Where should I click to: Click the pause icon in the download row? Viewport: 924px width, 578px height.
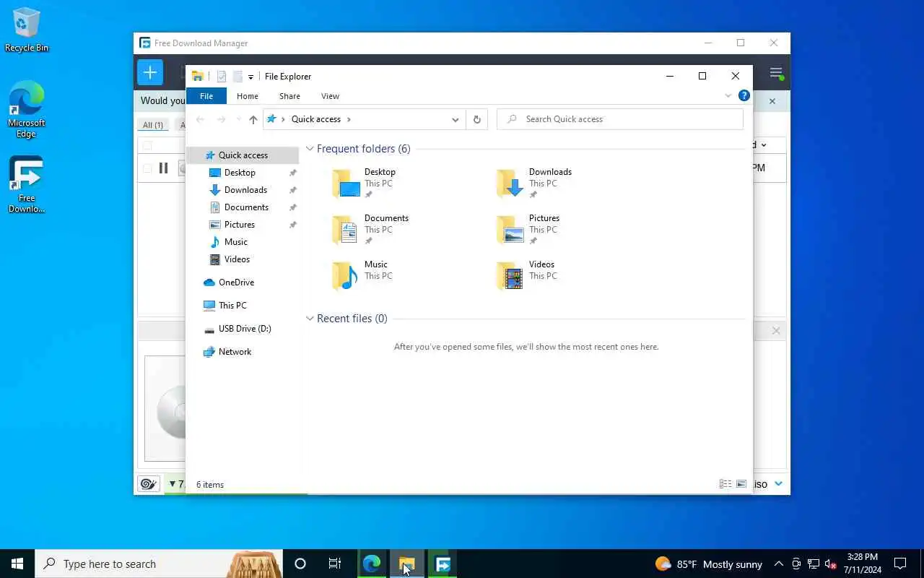pos(163,168)
